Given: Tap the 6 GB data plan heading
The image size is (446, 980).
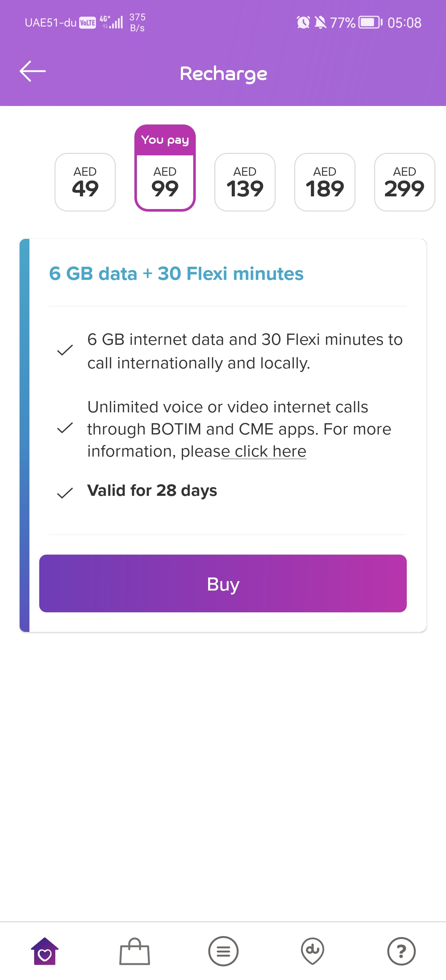Looking at the screenshot, I should click(x=176, y=274).
